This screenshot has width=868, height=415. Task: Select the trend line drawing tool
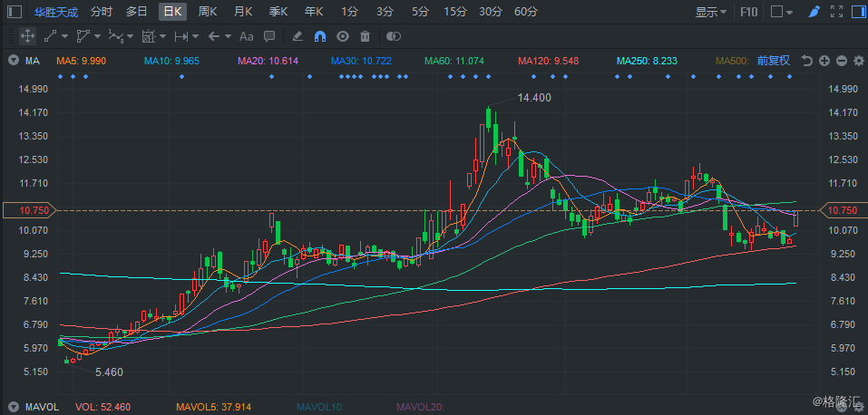point(51,36)
